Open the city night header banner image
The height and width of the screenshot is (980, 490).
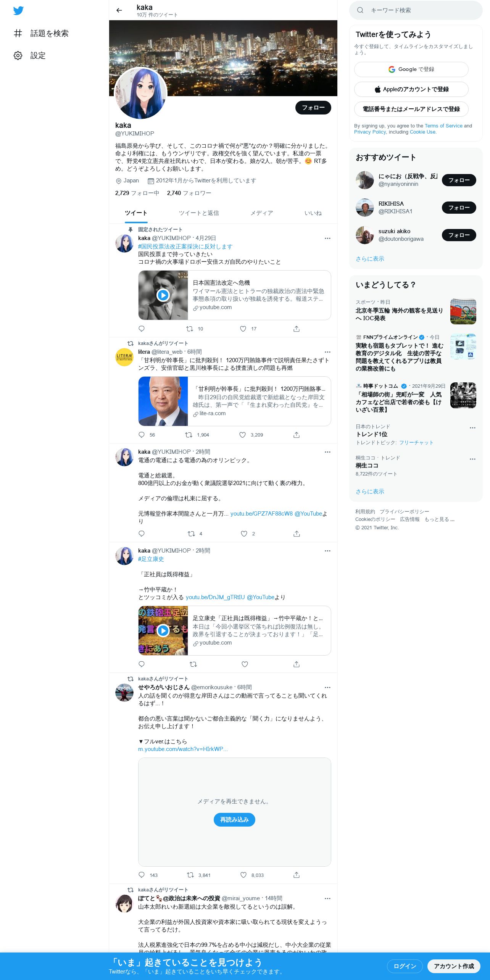point(223,58)
